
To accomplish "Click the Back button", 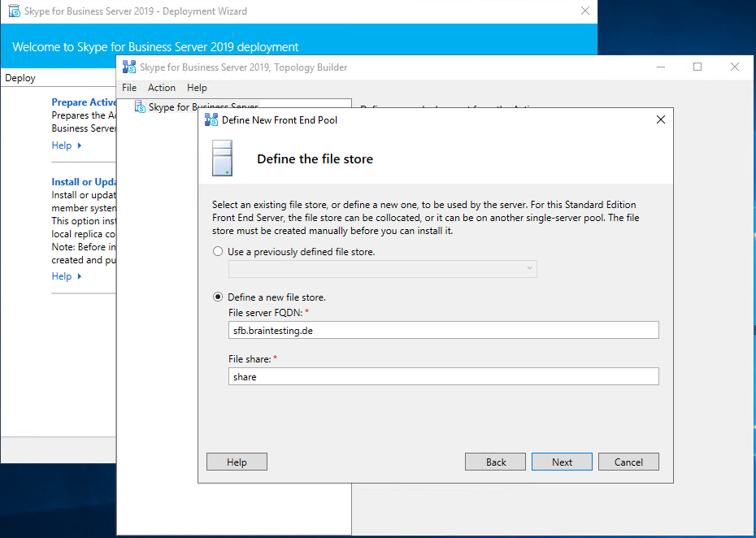I will pos(496,462).
